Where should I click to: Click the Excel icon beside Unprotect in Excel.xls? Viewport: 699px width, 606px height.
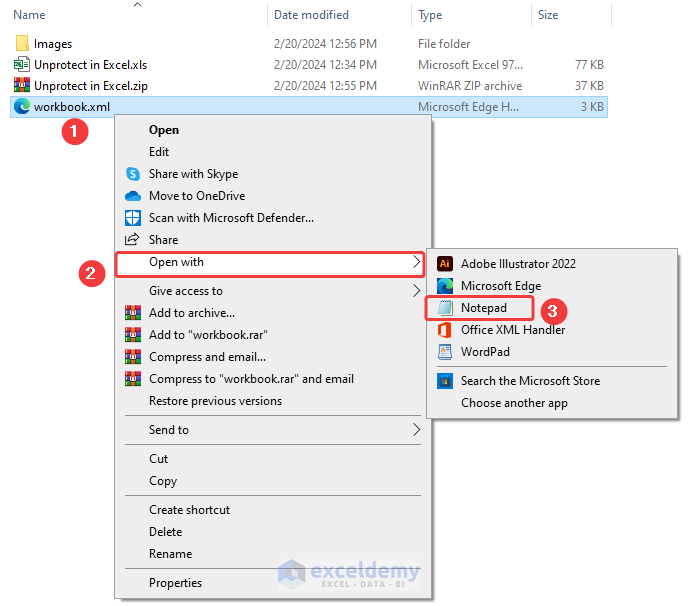pos(22,64)
